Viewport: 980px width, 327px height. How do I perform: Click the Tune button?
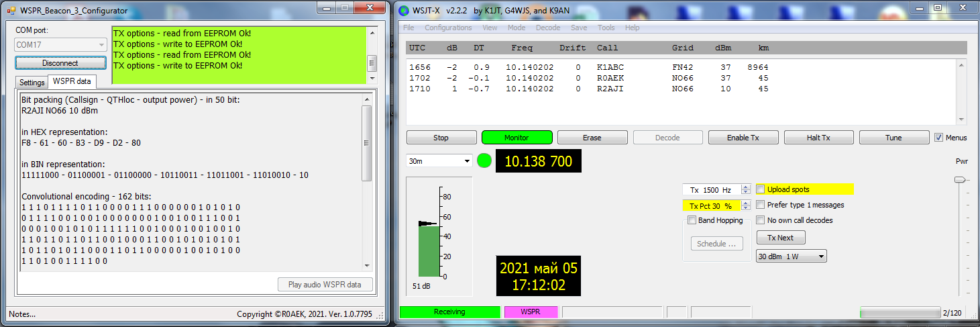[x=893, y=138]
